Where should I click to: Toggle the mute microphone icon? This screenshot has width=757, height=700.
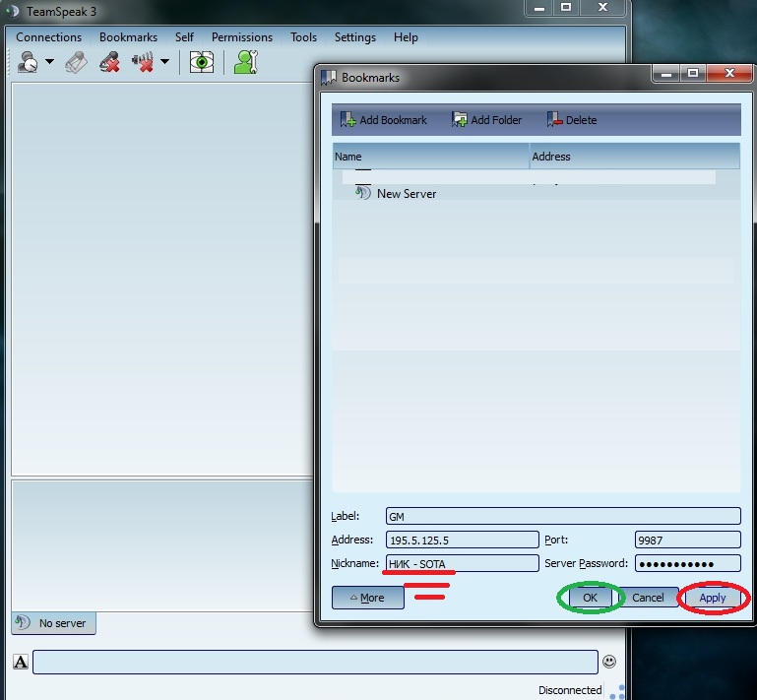coord(109,62)
